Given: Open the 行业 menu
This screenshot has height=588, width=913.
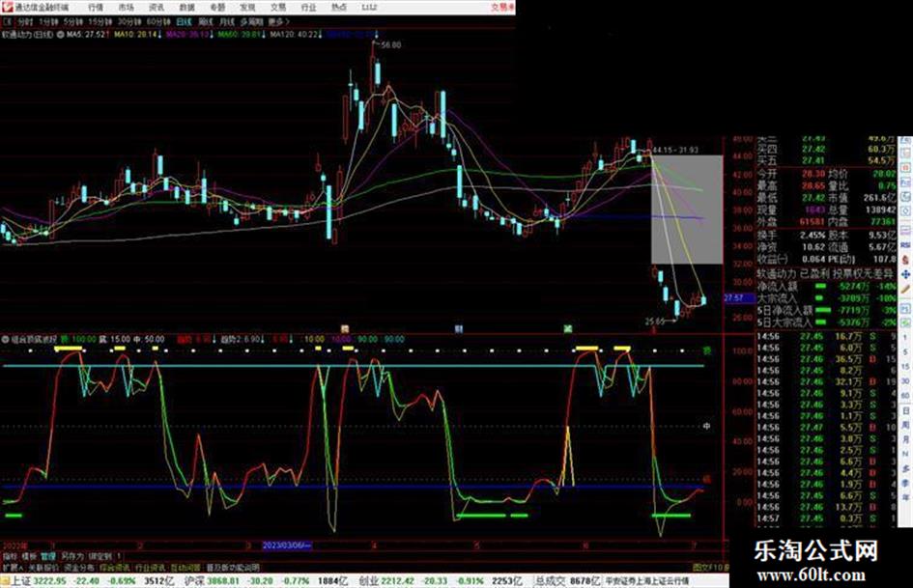Looking at the screenshot, I should [308, 8].
